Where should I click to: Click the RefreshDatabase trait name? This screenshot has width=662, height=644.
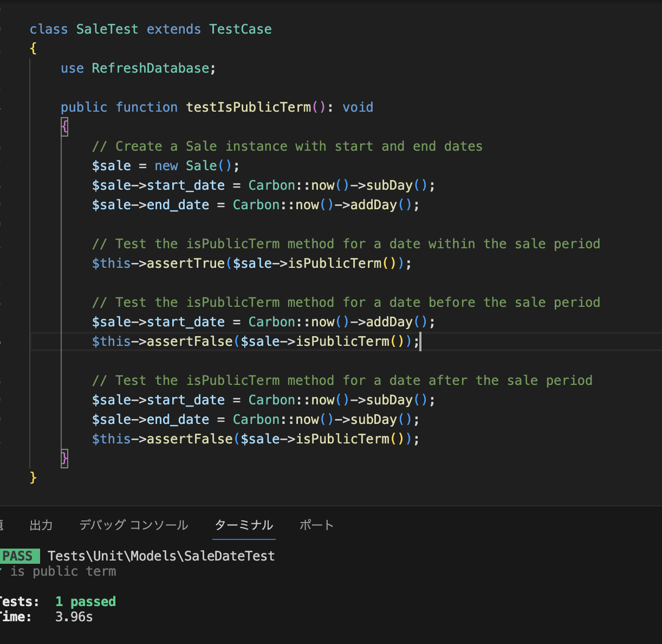pos(150,68)
